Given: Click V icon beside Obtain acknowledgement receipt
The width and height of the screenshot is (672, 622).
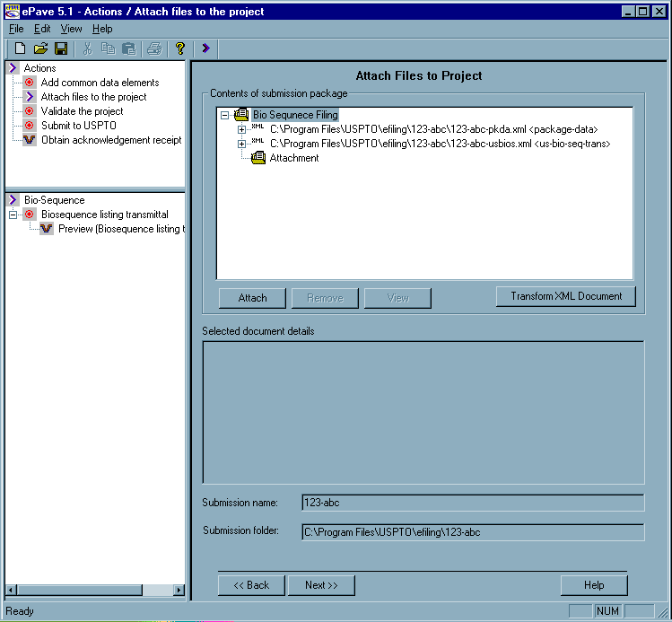Looking at the screenshot, I should [29, 140].
